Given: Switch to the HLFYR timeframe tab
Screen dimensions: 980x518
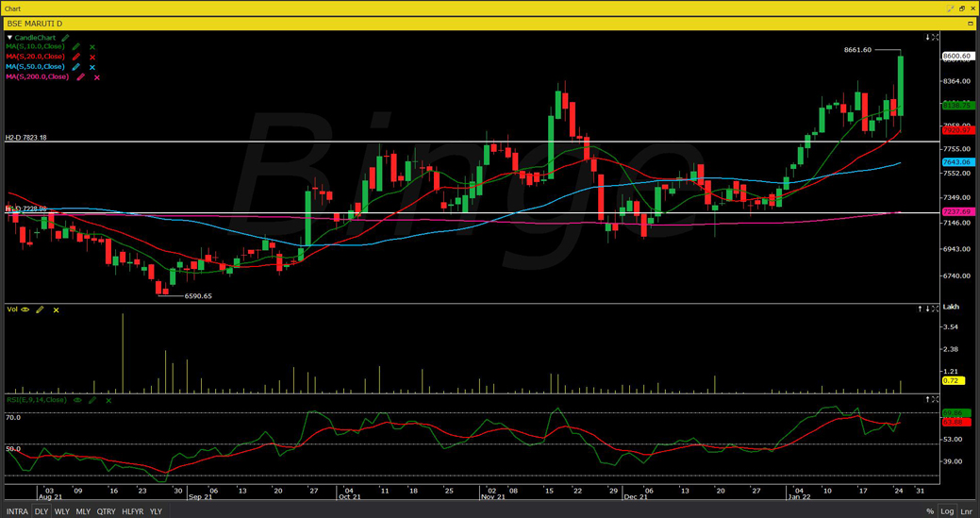Looking at the screenshot, I should (x=133, y=511).
